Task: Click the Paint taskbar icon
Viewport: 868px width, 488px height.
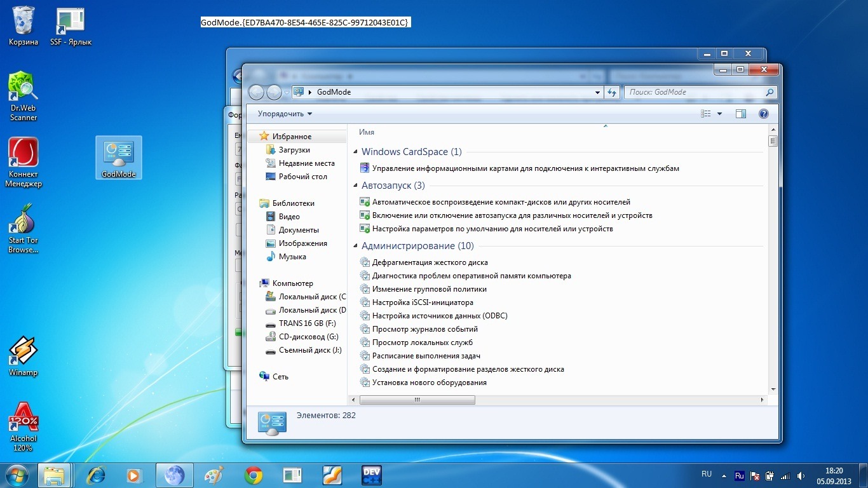Action: 214,475
